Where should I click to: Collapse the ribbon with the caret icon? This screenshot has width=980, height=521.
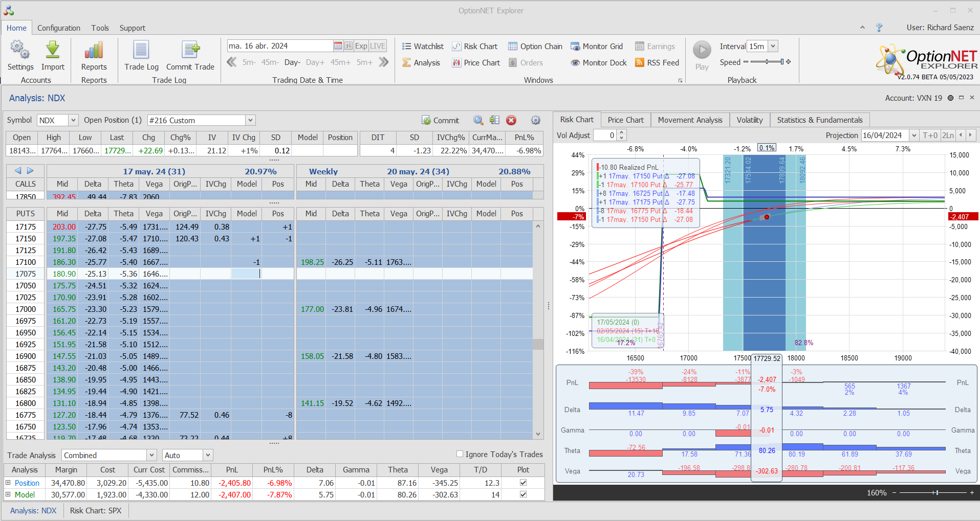[x=862, y=28]
